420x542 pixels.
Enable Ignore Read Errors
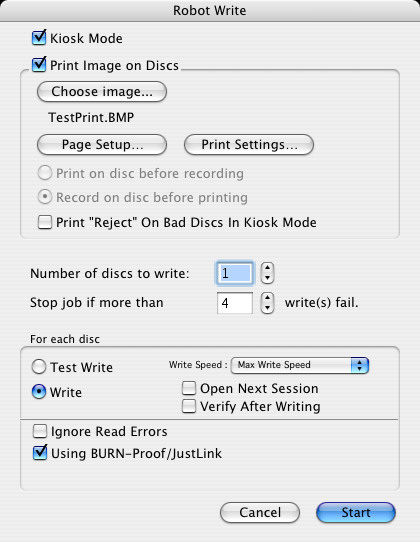(x=40, y=431)
